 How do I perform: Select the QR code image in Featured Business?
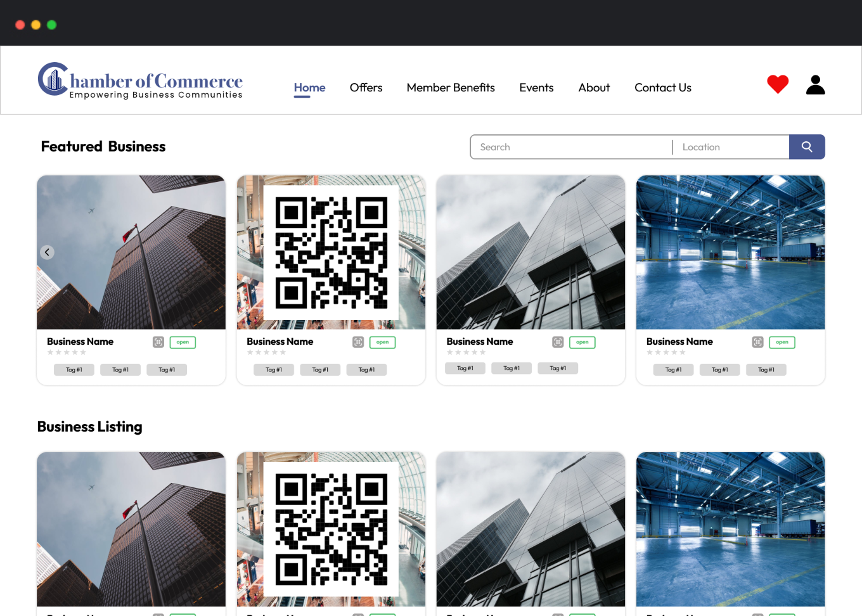(x=331, y=252)
